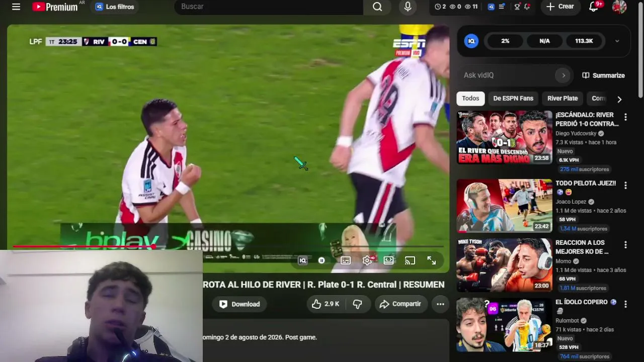Select the River Plate filter chip
Image resolution: width=644 pixels, height=362 pixels.
pos(562,99)
